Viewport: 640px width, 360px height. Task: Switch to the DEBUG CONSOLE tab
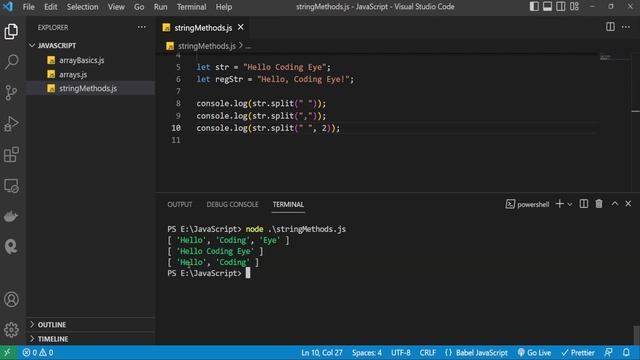232,204
